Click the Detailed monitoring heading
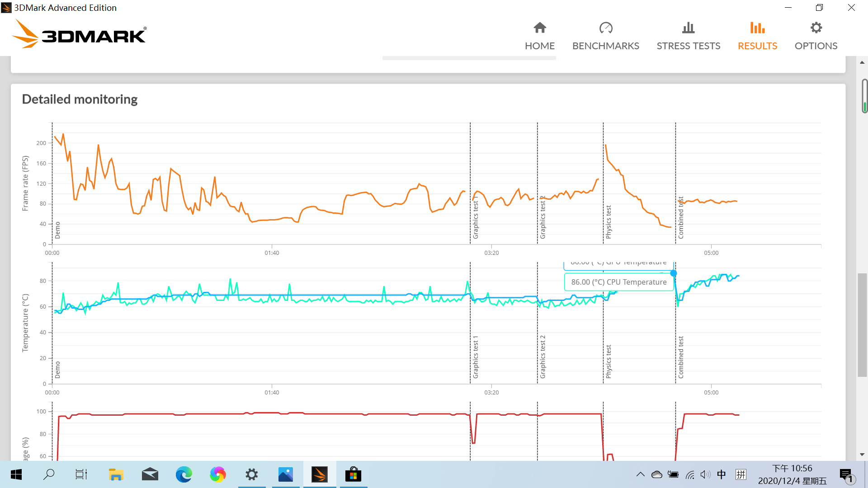Viewport: 868px width, 488px height. (80, 99)
